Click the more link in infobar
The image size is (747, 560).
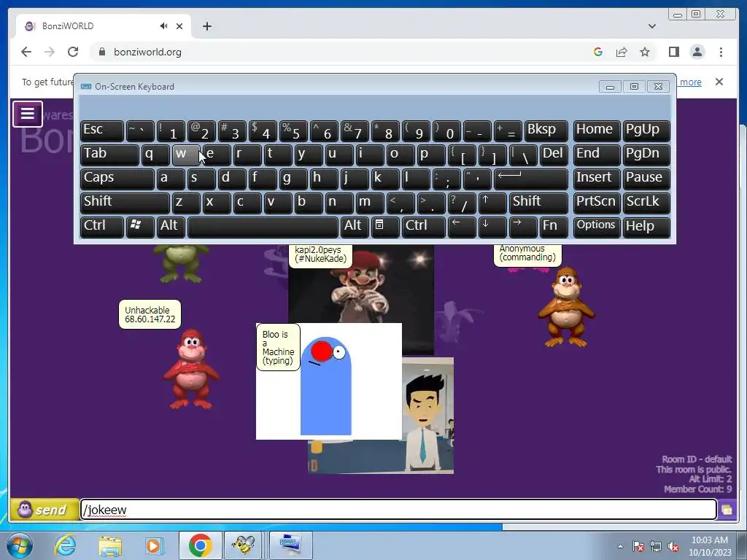pos(690,82)
